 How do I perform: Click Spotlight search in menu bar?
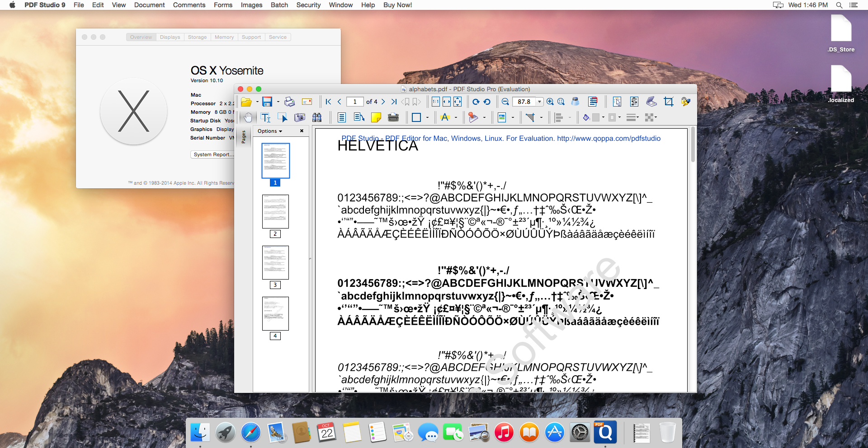coord(839,5)
